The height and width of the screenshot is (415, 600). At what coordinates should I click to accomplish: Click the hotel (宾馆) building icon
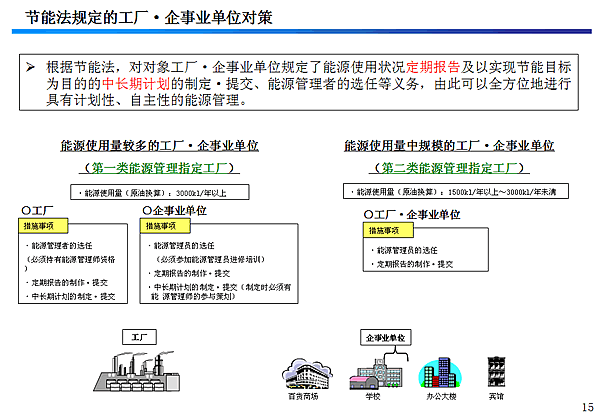pyautogui.click(x=496, y=371)
